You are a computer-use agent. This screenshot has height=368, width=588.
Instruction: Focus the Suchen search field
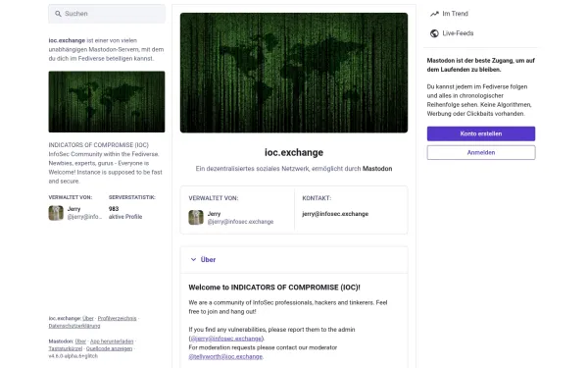[107, 14]
